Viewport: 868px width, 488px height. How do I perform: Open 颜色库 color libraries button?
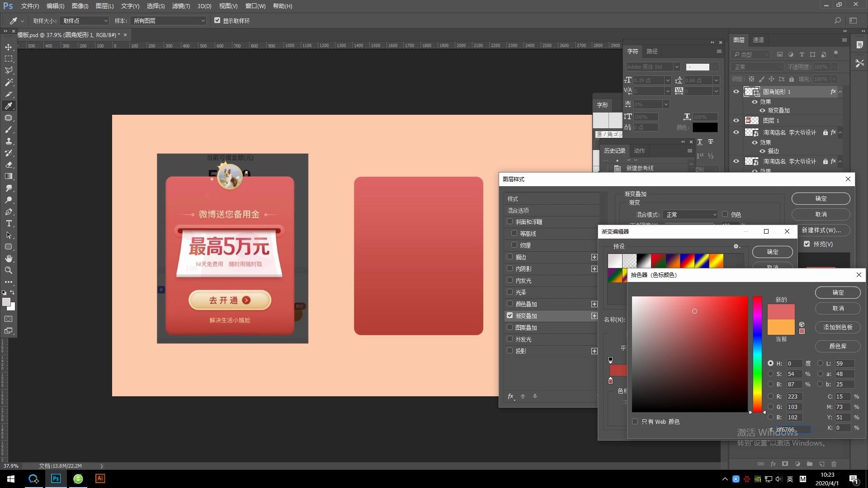838,346
